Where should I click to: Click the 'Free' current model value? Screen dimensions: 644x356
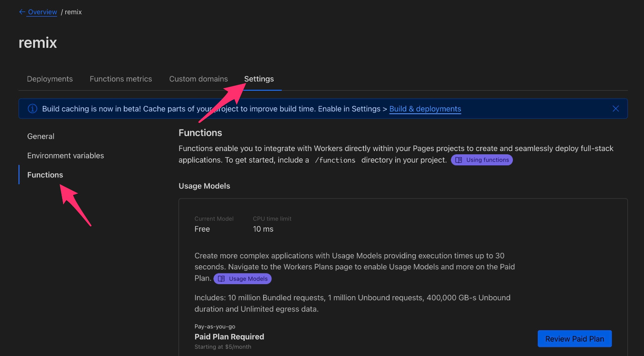tap(202, 229)
